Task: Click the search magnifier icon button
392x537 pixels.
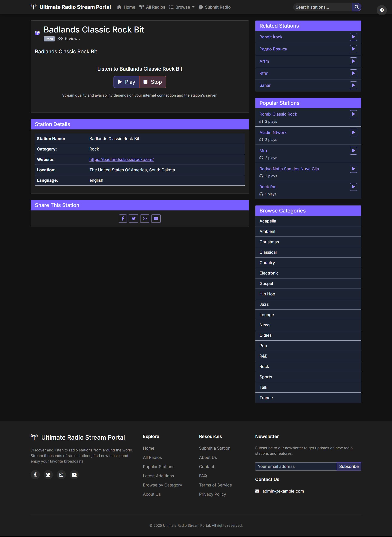Action: click(x=356, y=7)
